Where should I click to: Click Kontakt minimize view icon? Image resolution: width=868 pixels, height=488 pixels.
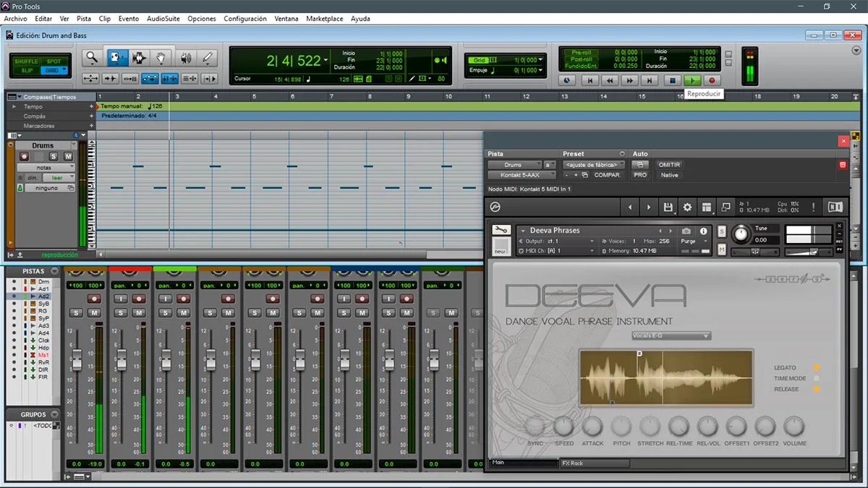click(x=726, y=207)
